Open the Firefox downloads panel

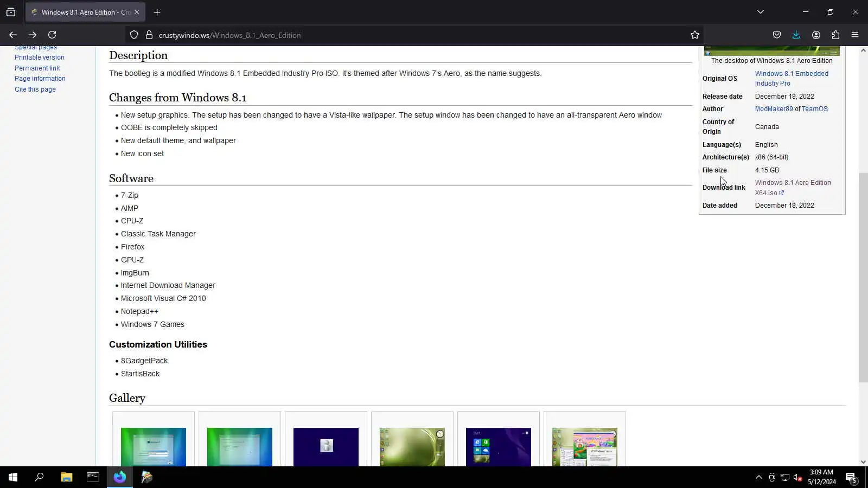796,35
